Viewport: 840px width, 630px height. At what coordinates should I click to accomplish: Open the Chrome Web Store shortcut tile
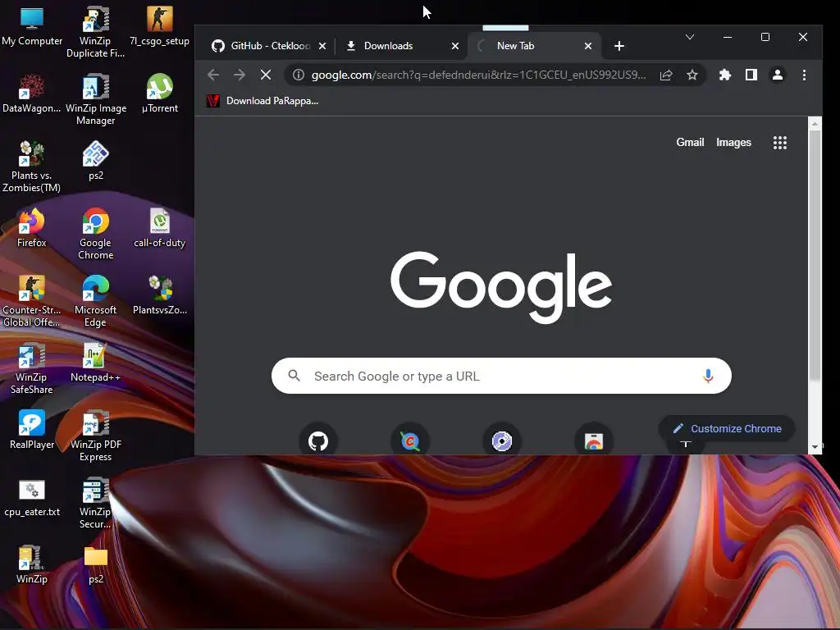[x=594, y=441]
